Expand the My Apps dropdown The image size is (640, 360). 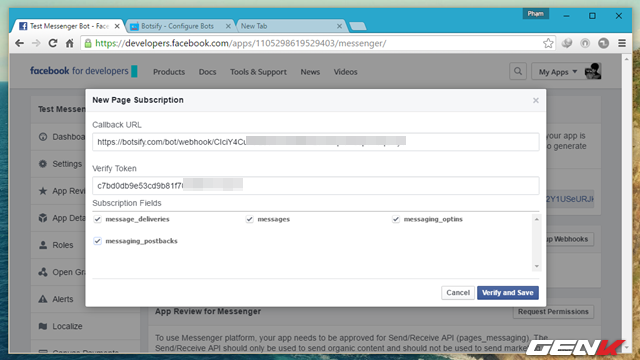(558, 72)
